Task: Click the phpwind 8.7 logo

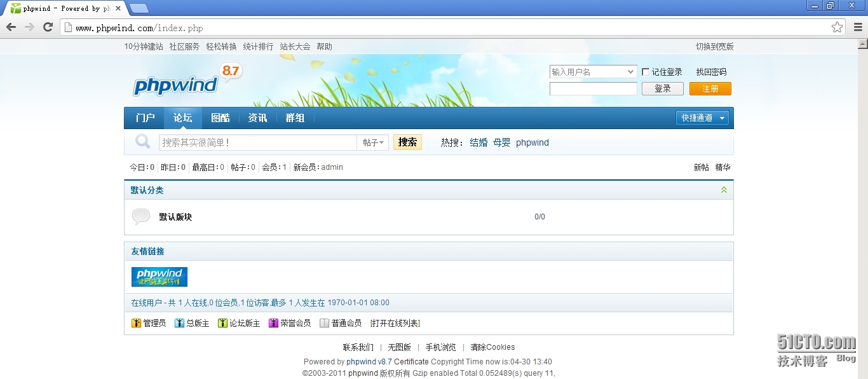Action: tap(187, 81)
